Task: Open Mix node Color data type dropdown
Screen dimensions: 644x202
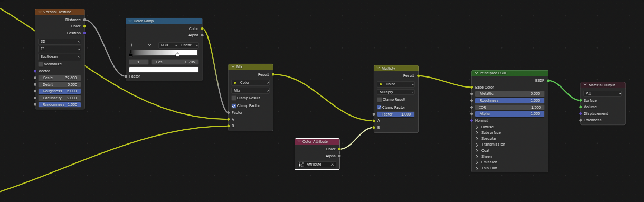Action: (x=251, y=83)
